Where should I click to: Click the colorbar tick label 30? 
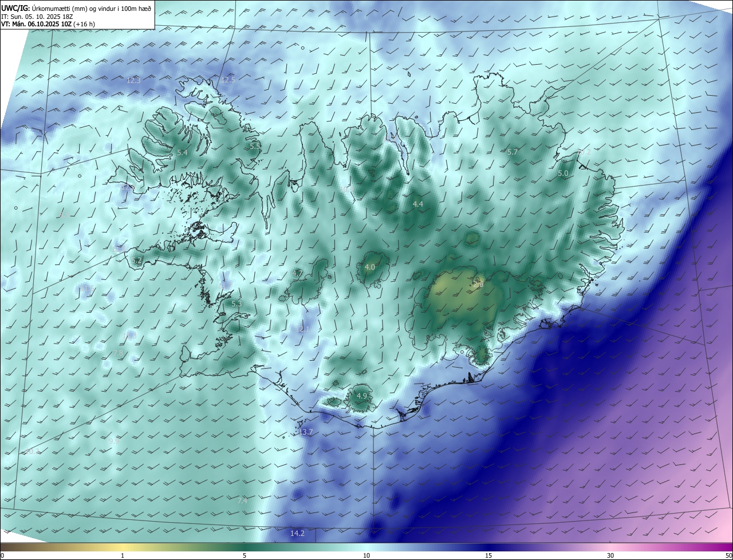610,555
